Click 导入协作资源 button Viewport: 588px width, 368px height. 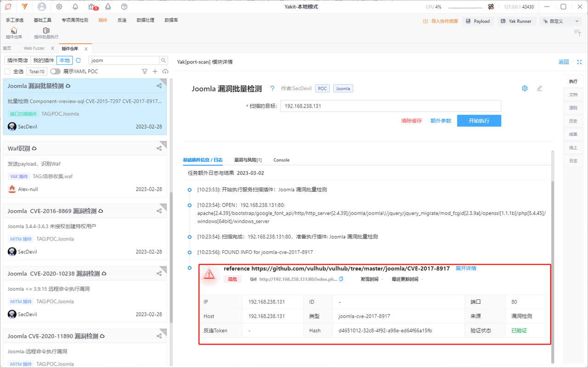click(441, 21)
